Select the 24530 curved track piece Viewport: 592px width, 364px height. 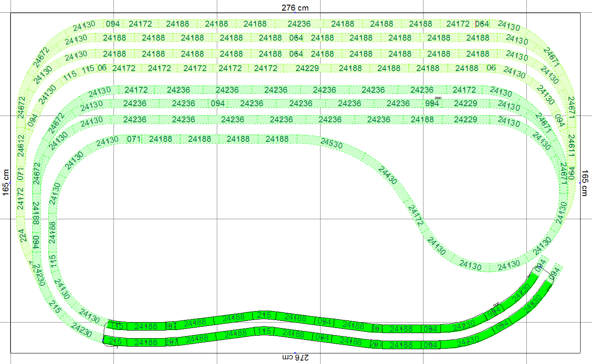point(331,143)
